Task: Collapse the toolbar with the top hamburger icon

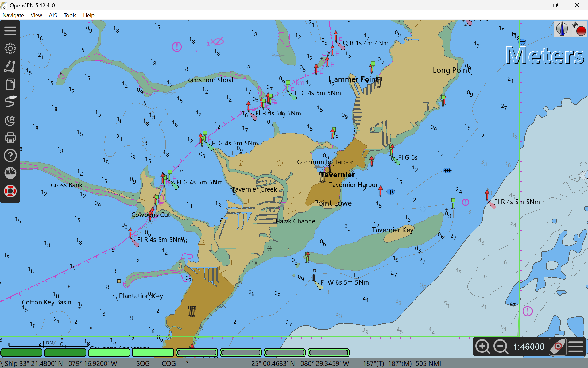Action: [x=10, y=31]
